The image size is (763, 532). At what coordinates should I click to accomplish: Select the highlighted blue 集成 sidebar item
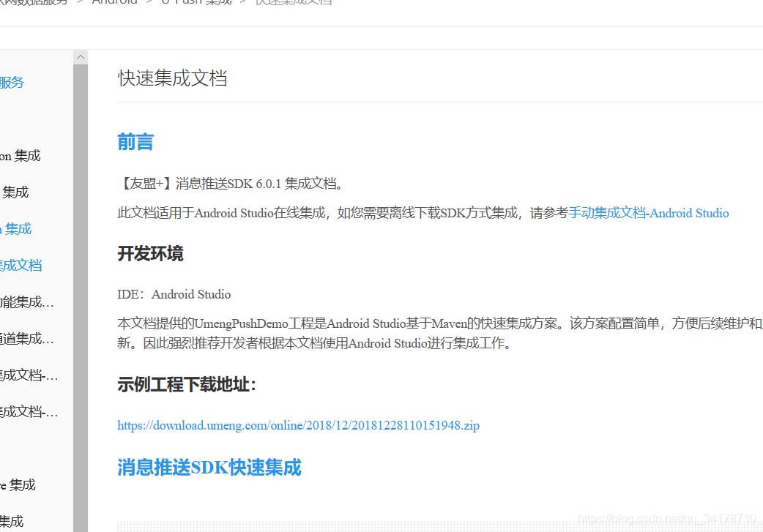point(15,228)
